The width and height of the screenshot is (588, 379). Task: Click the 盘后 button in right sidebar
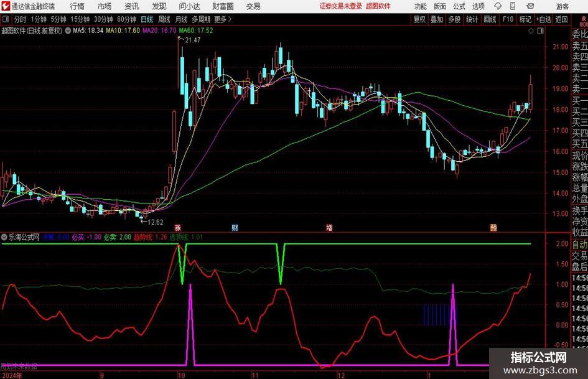tap(580, 267)
